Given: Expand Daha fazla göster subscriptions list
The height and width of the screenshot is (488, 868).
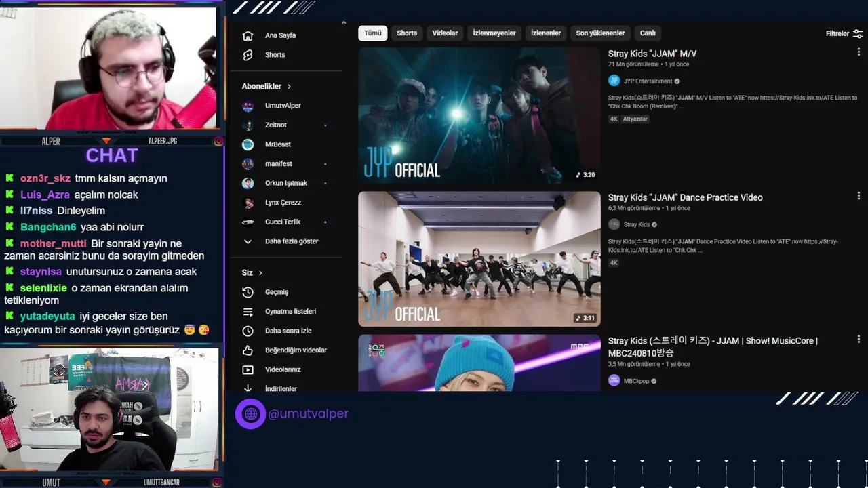Looking at the screenshot, I should 280,241.
